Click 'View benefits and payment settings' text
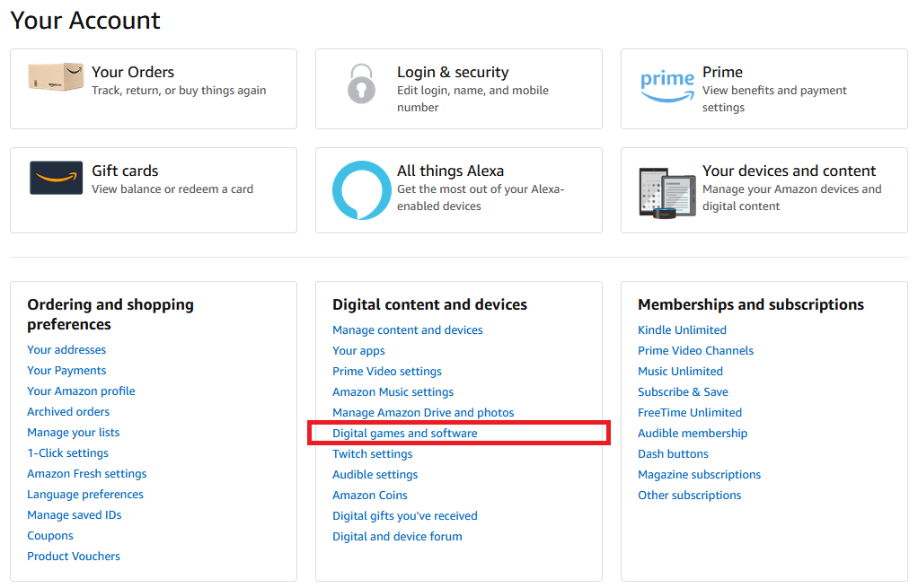This screenshot has width=918, height=588. tap(774, 99)
